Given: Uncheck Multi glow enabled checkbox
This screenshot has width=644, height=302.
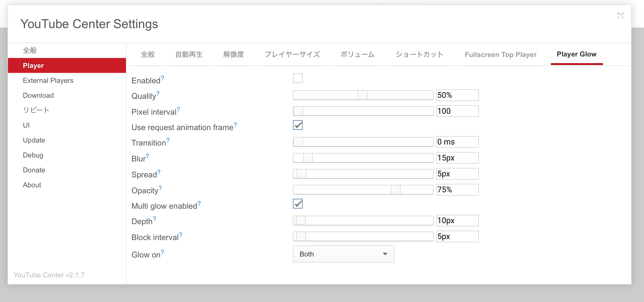Looking at the screenshot, I should click(x=298, y=203).
